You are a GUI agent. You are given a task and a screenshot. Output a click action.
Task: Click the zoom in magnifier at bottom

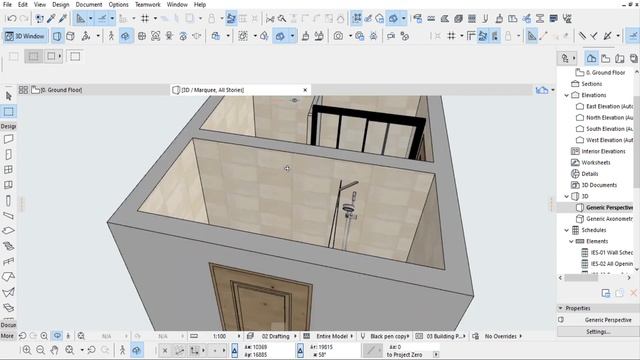tap(27, 350)
